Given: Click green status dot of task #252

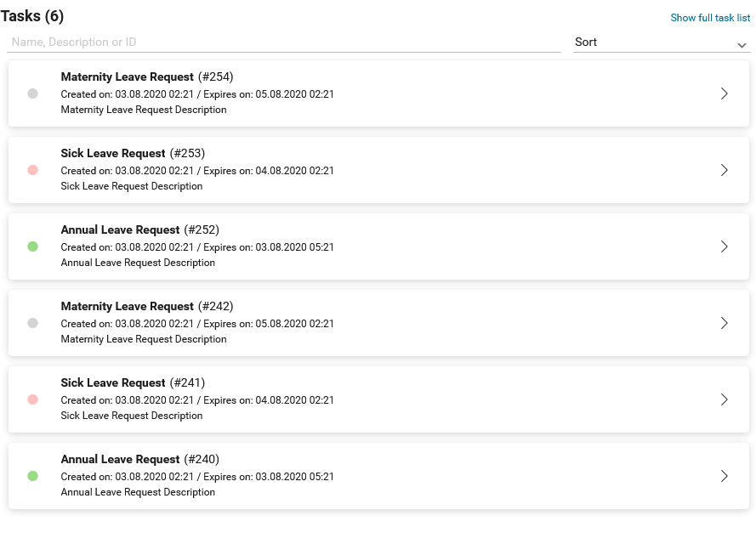Looking at the screenshot, I should point(33,246).
